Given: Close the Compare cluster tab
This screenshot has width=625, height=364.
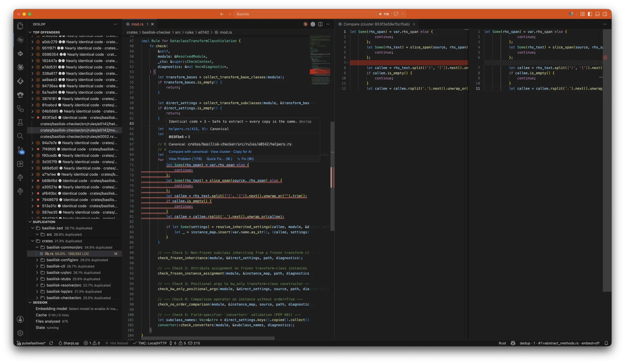Looking at the screenshot, I should 414,24.
